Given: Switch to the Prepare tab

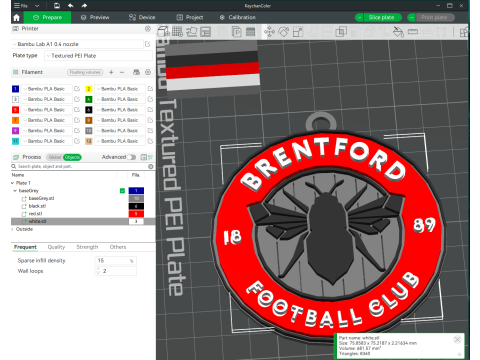Looking at the screenshot, I should pyautogui.click(x=47, y=17).
